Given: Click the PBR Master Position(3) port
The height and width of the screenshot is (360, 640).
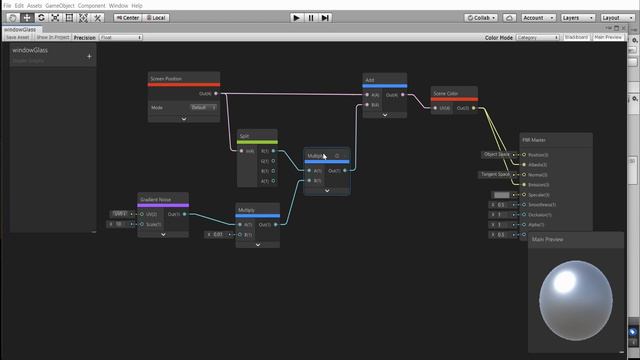Looking at the screenshot, I should [524, 155].
